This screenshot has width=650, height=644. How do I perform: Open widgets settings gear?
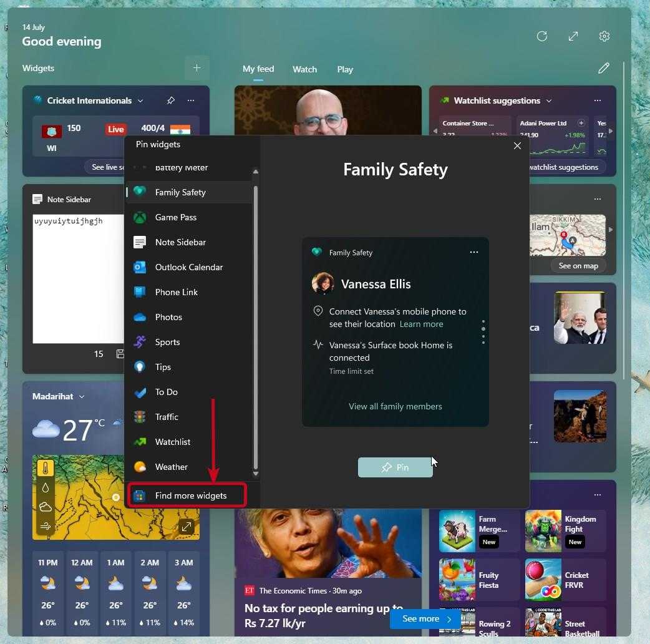pos(604,36)
